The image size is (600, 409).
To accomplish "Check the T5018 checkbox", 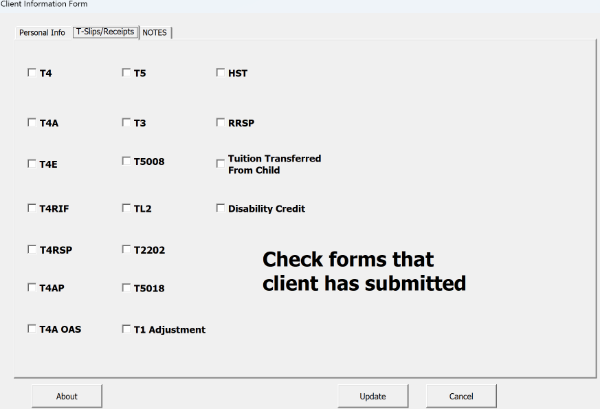I will tap(125, 288).
